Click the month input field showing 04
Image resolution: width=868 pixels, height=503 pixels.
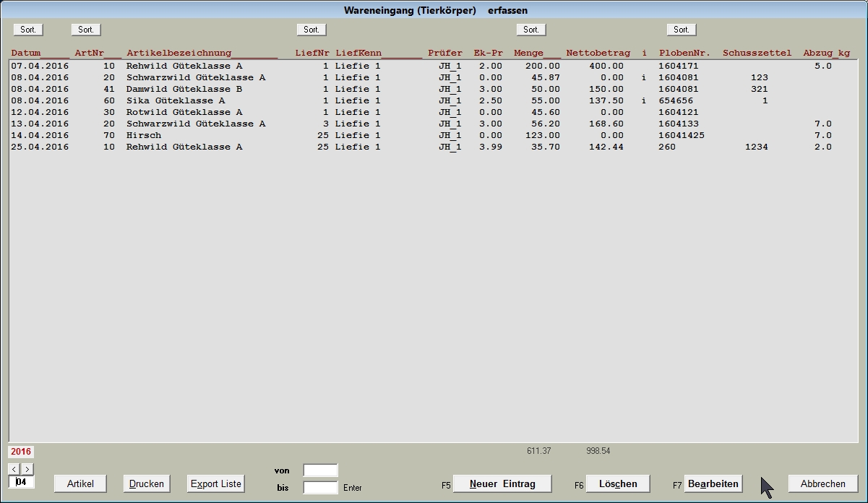(22, 482)
